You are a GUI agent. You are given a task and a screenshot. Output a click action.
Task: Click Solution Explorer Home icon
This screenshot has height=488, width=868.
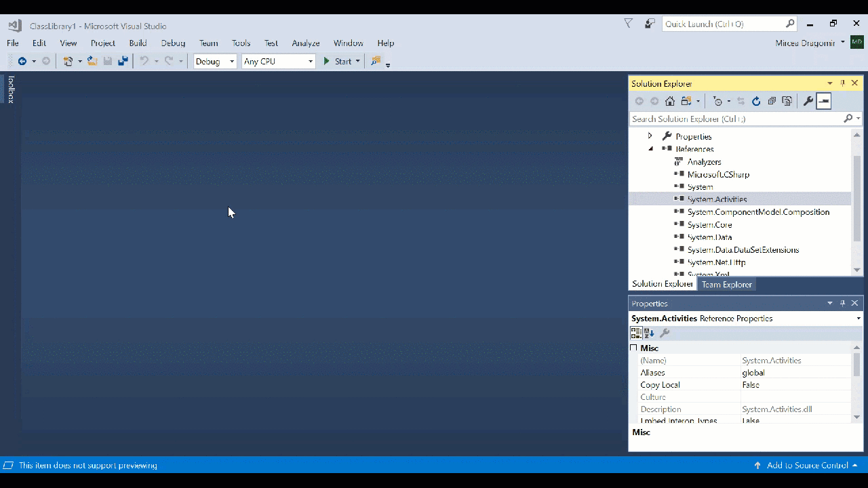(670, 101)
